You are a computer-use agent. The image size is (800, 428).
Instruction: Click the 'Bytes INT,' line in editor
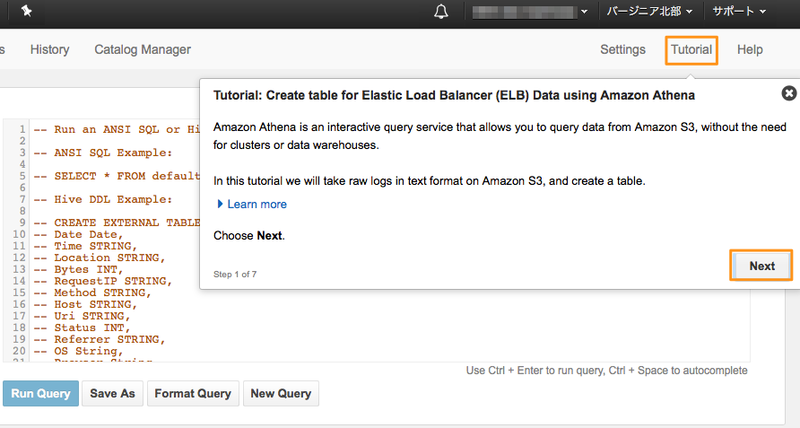[x=79, y=269]
